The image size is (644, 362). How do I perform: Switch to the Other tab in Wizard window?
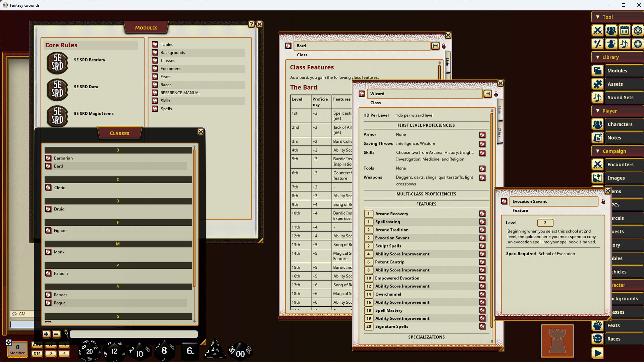(x=499, y=132)
